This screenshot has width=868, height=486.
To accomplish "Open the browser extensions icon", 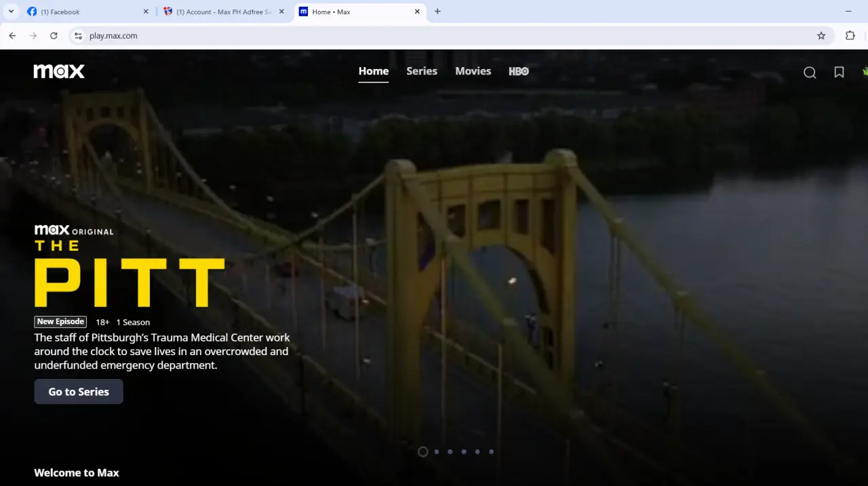I will point(850,36).
